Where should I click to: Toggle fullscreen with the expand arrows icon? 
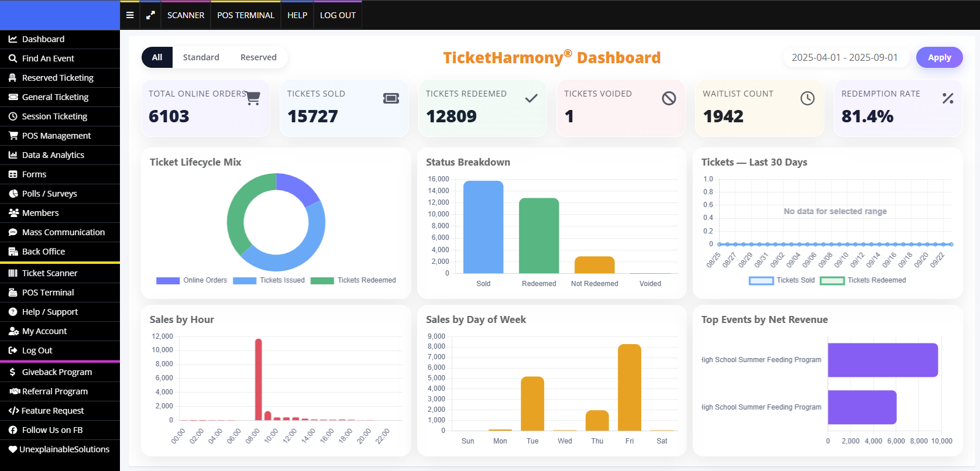tap(150, 15)
